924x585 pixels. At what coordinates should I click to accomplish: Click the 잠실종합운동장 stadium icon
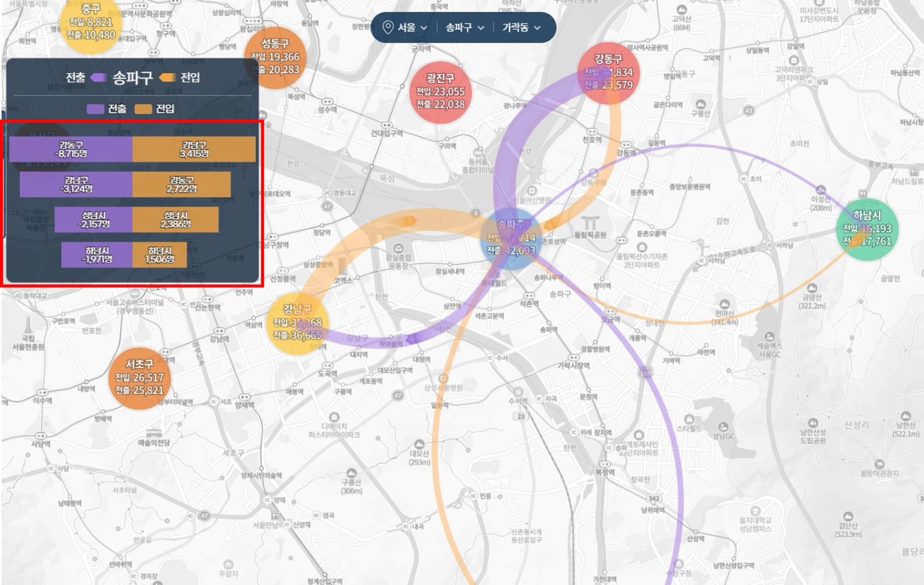[x=399, y=249]
